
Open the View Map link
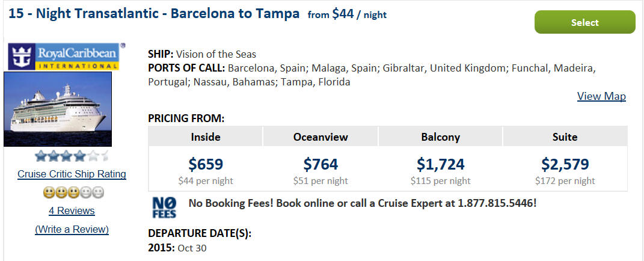tap(601, 96)
